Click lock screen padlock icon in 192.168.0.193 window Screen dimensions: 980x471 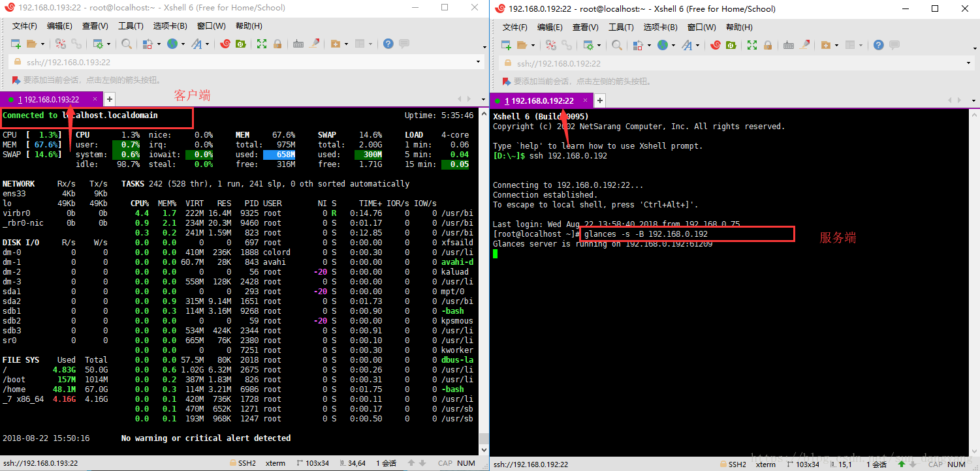coord(277,44)
